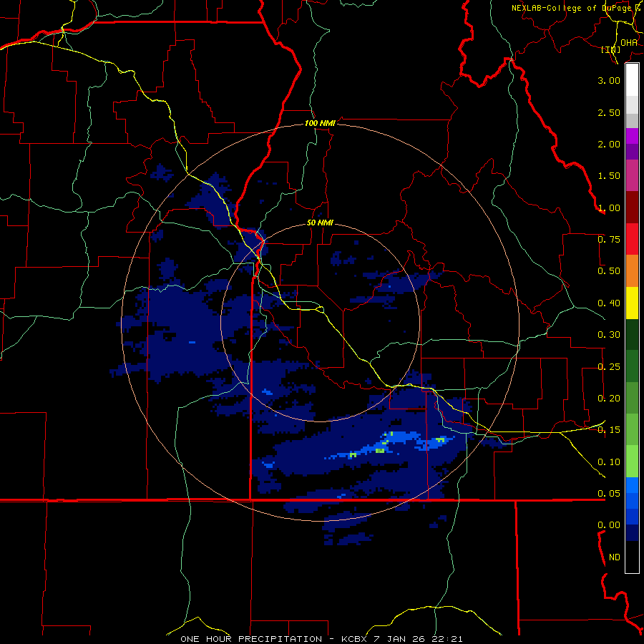Click the 0.50 legend value
This screenshot has width=644, height=644.
[x=609, y=271]
